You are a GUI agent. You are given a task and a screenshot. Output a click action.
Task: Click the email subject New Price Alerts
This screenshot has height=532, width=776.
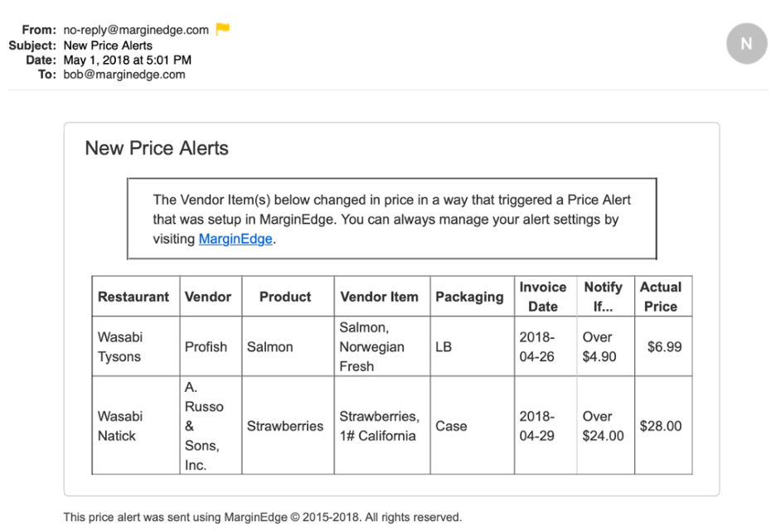pos(108,46)
